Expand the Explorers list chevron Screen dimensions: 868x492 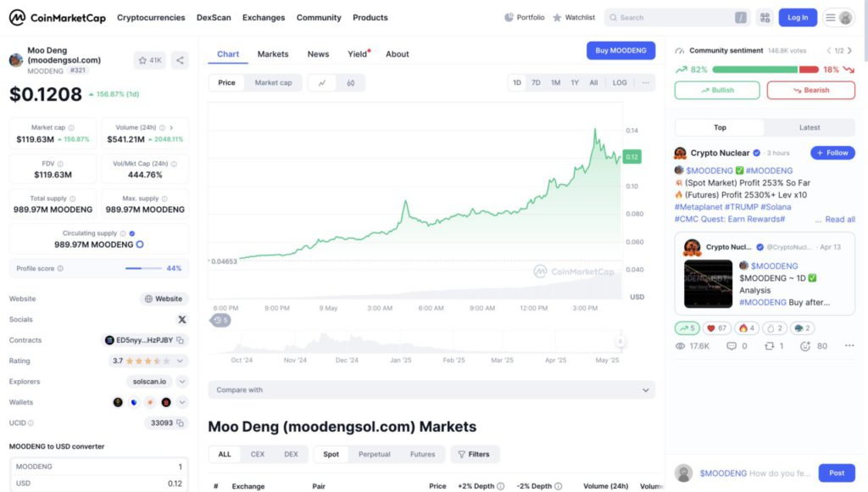(181, 382)
